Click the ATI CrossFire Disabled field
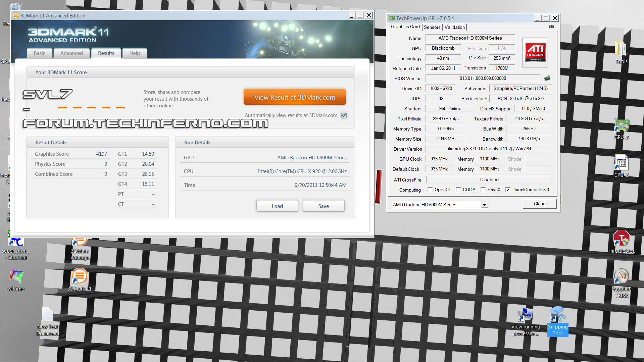Viewport: 644px width, 362px height. point(489,179)
